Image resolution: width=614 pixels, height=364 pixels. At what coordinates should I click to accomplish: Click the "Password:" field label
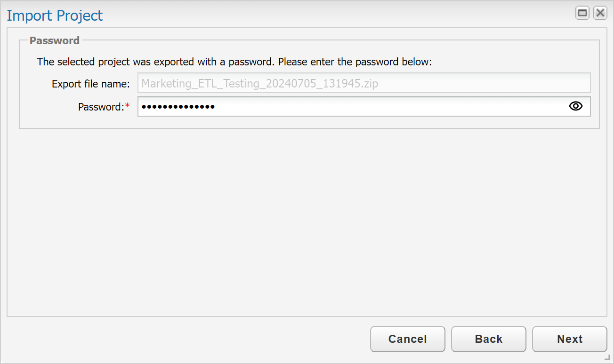(101, 107)
